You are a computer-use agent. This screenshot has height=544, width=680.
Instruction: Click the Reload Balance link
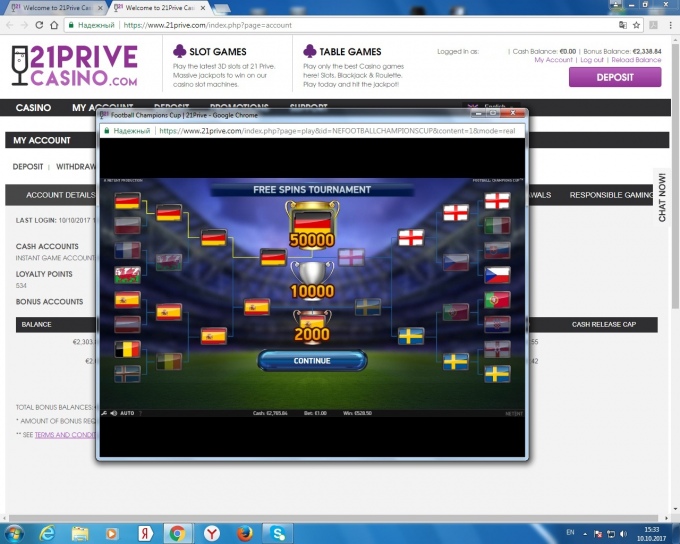coord(636,60)
